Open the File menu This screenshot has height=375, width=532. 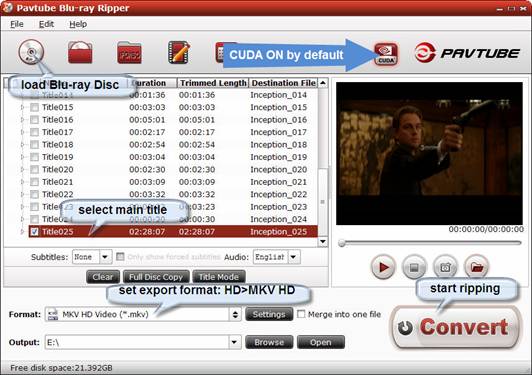[17, 24]
